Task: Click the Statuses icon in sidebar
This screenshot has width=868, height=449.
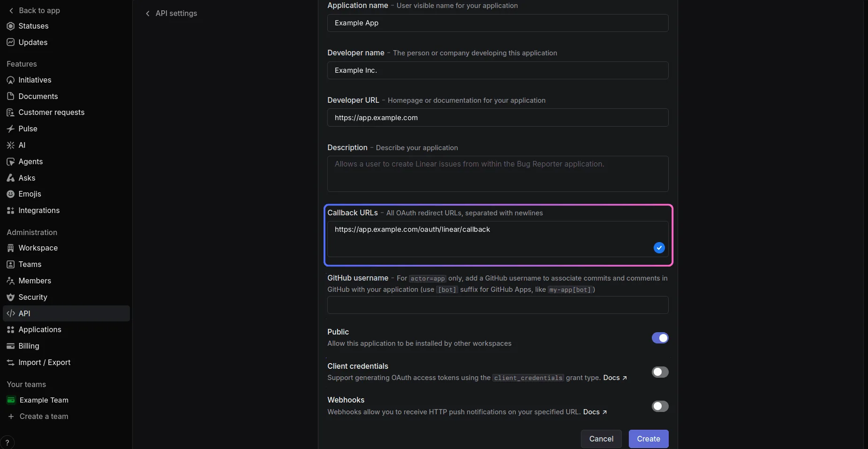Action: tap(11, 26)
